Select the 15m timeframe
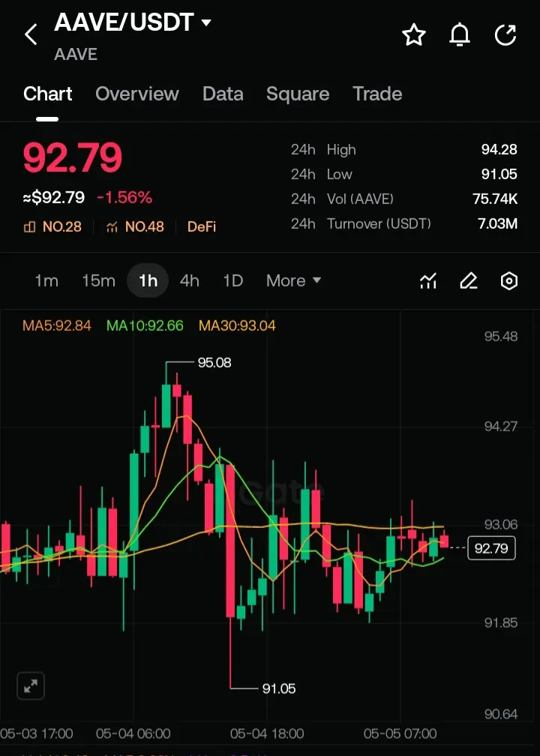This screenshot has width=540, height=756. [98, 280]
